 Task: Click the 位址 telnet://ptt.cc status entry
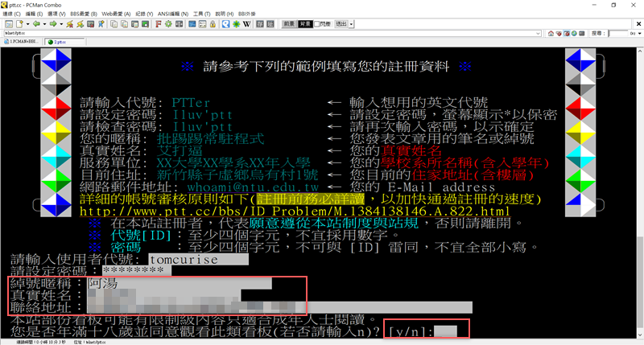[x=89, y=342]
